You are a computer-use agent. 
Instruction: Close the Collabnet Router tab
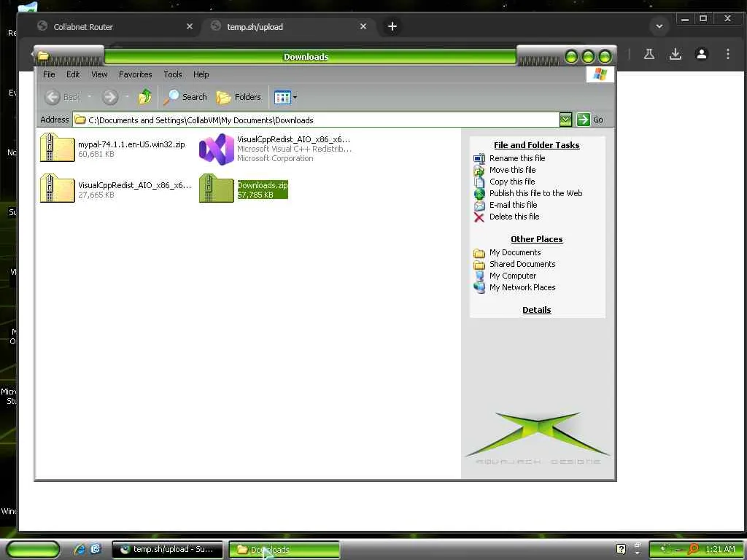[190, 27]
